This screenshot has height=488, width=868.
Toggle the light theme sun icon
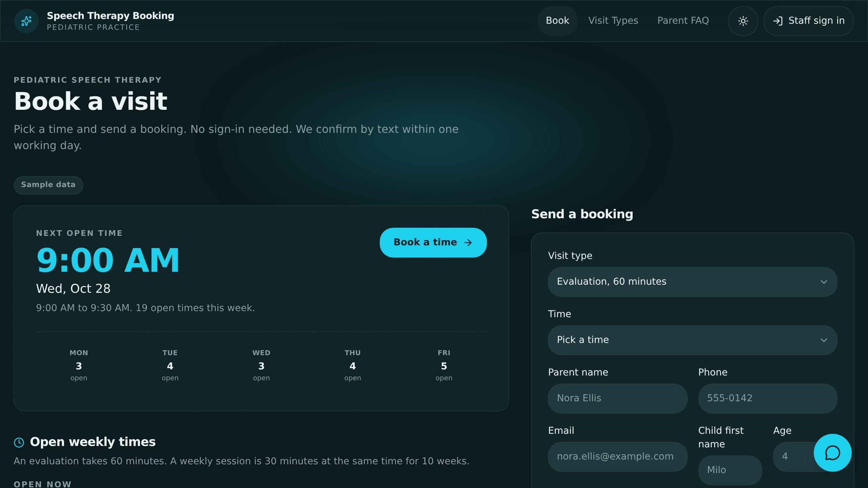click(x=743, y=21)
